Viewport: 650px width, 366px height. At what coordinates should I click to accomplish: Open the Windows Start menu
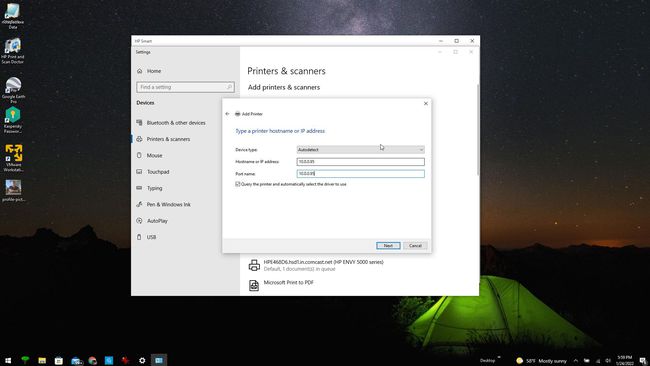[x=8, y=361]
